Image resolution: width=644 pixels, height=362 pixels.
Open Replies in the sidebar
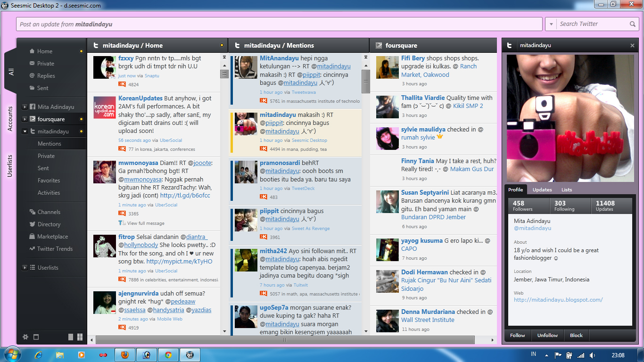point(46,76)
